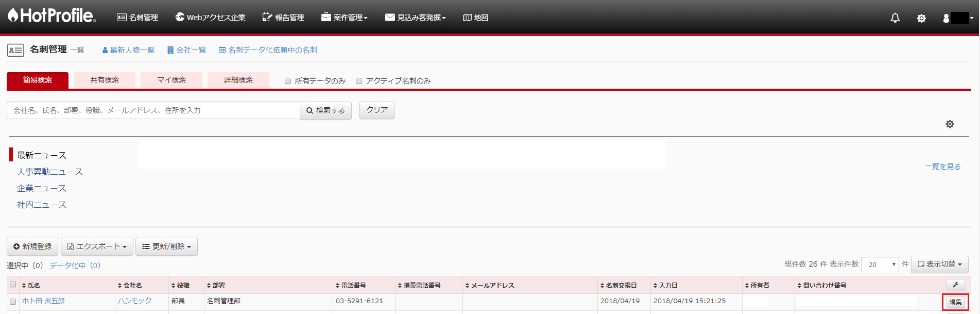Select 人事異動ニュース category

pyautogui.click(x=50, y=172)
